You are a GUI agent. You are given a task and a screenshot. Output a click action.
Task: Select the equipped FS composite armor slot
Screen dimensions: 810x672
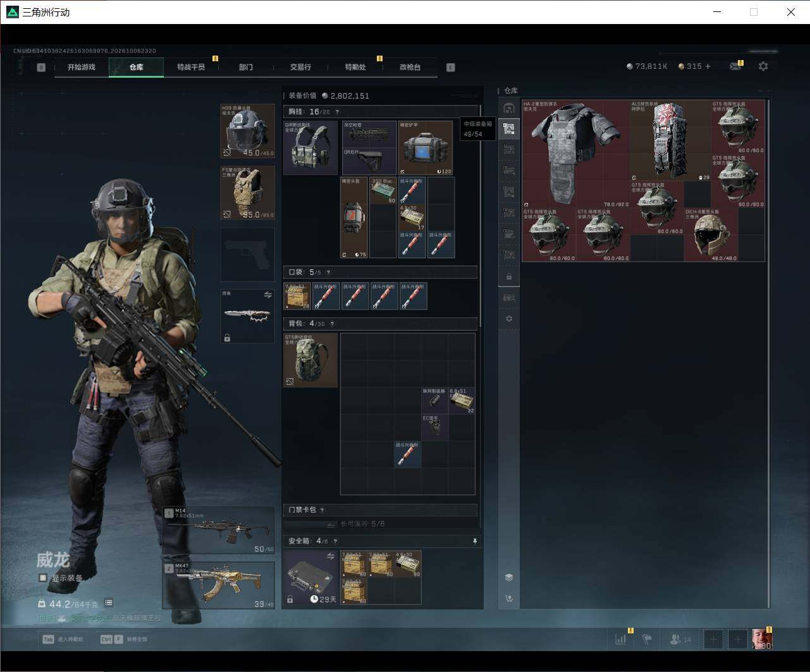(x=248, y=193)
